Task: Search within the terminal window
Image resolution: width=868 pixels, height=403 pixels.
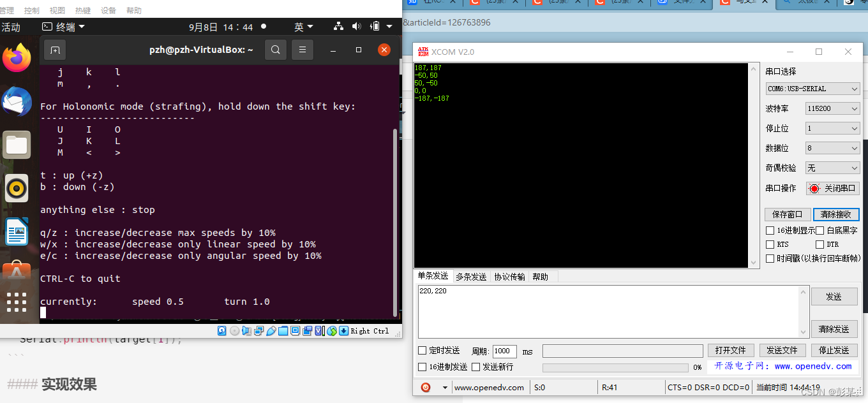Action: tap(275, 50)
